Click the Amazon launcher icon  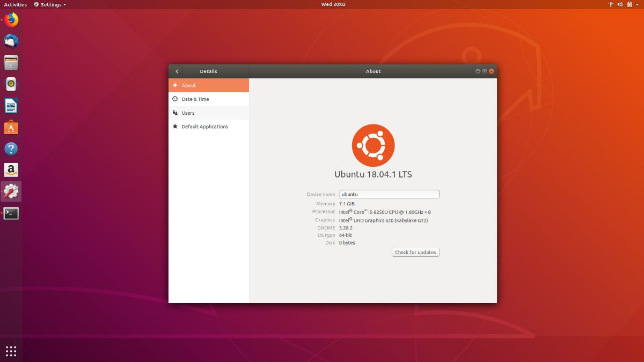pos(11,170)
